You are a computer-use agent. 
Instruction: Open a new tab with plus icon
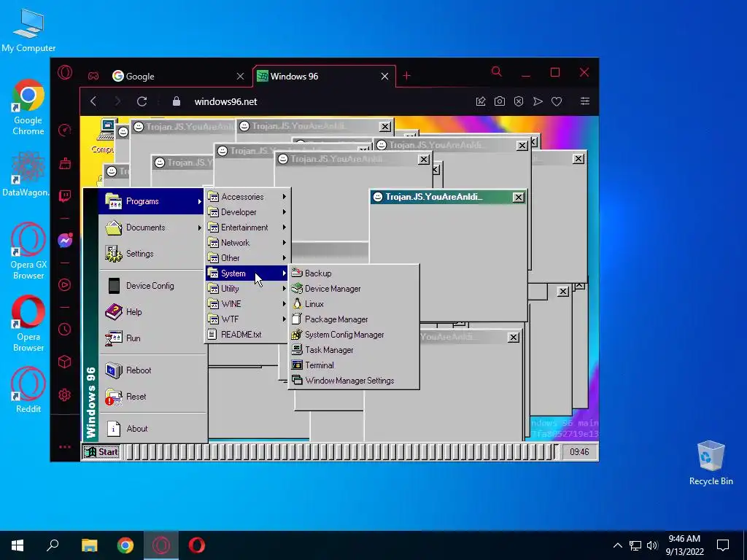point(406,76)
